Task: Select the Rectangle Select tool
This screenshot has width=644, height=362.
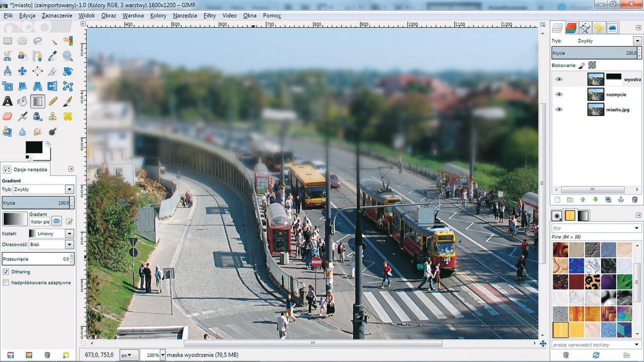Action: 8,41
